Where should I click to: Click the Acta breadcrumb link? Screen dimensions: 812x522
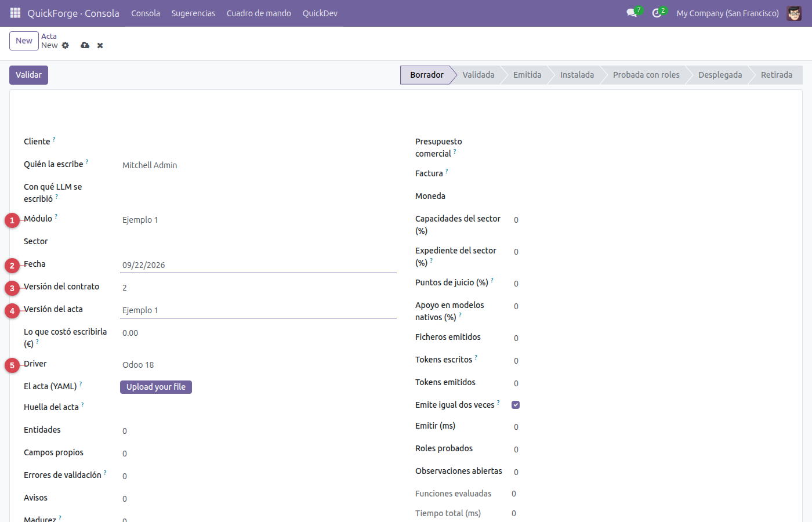49,36
